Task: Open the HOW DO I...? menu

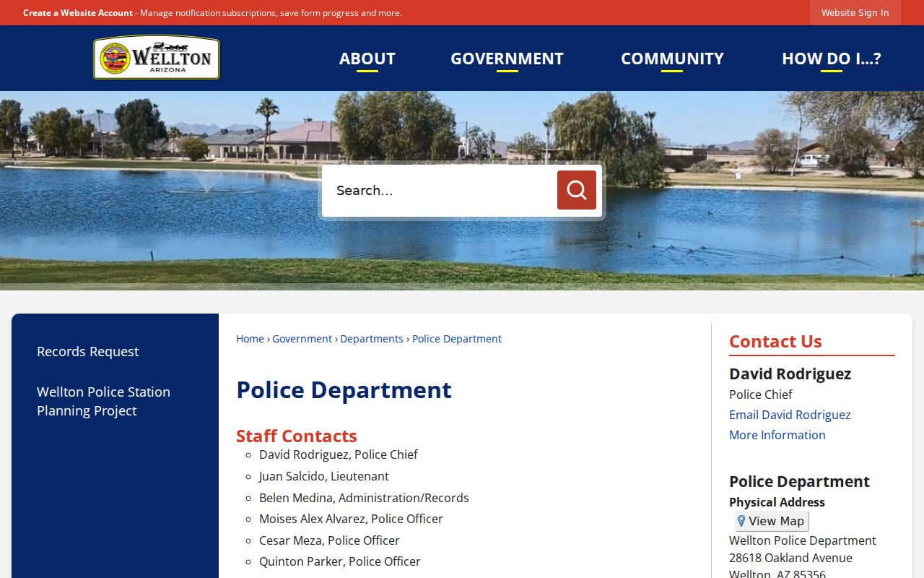Action: (x=832, y=59)
